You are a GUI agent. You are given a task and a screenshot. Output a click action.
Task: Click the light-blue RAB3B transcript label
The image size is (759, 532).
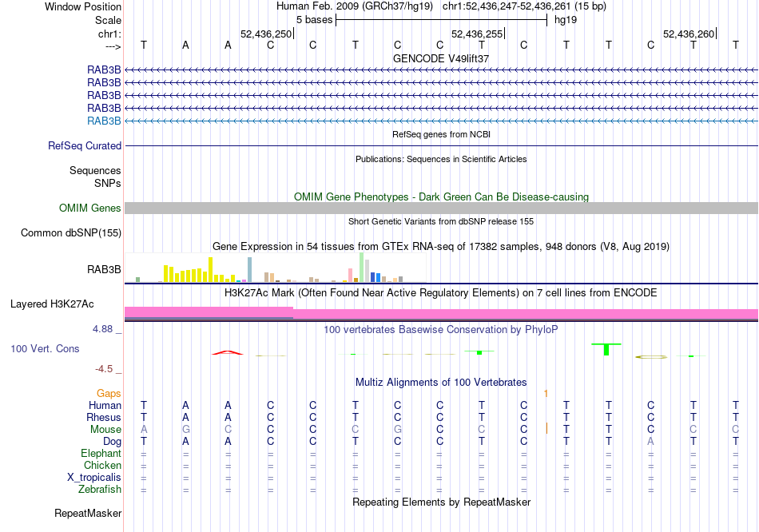tap(104, 121)
